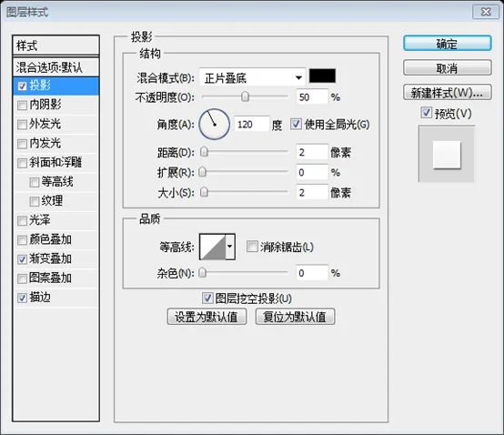Uncheck the 预览 preview checkbox

[426, 113]
